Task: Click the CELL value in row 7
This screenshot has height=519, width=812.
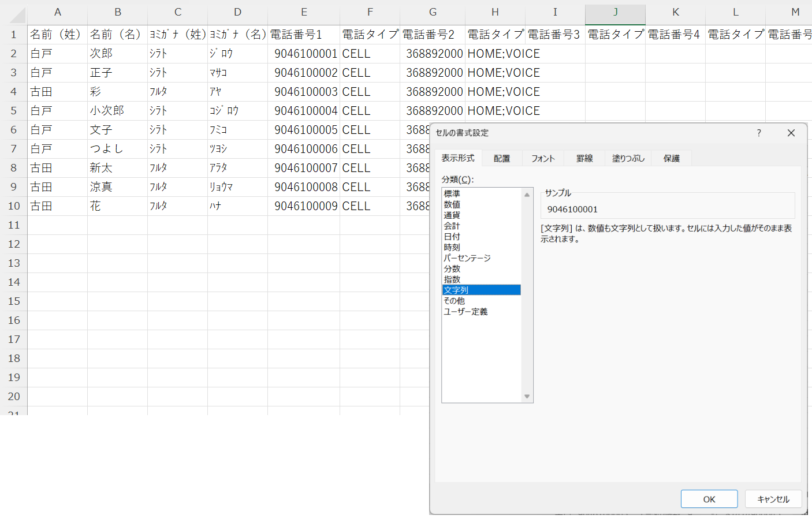Action: [370, 149]
